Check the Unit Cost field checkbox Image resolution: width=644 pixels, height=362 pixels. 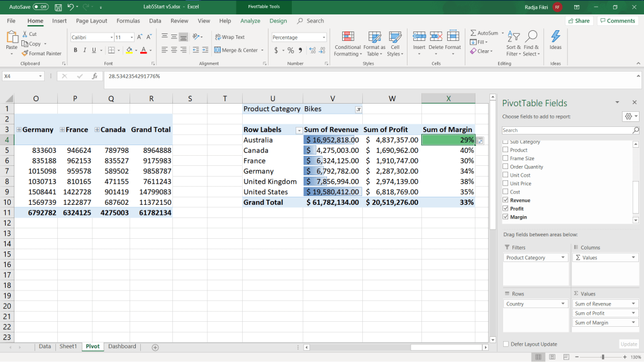(506, 175)
